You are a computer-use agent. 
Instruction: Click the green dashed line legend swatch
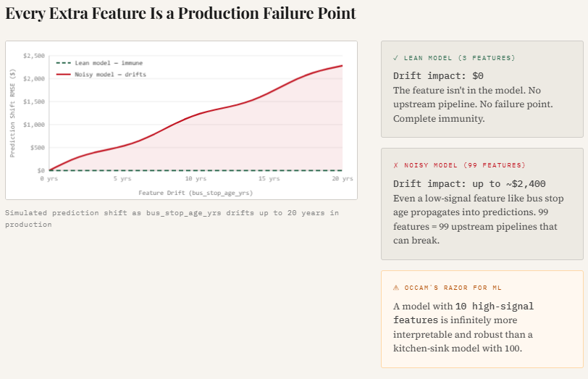pos(64,63)
